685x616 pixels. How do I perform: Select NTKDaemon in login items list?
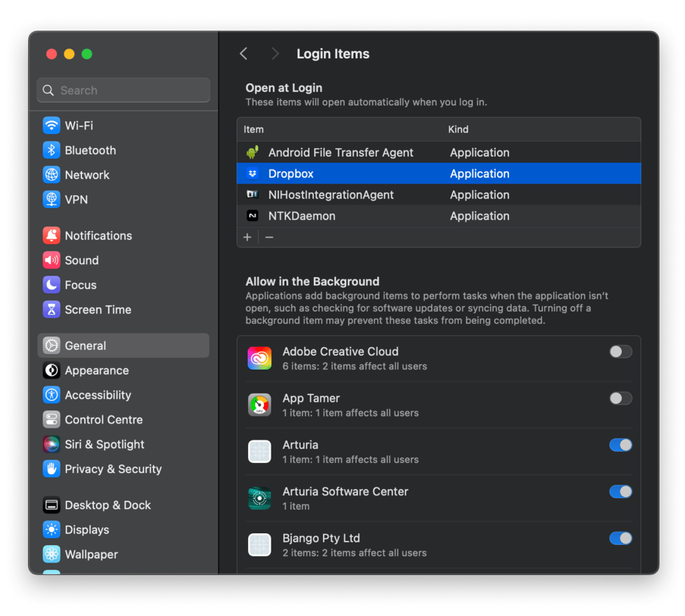coord(302,216)
